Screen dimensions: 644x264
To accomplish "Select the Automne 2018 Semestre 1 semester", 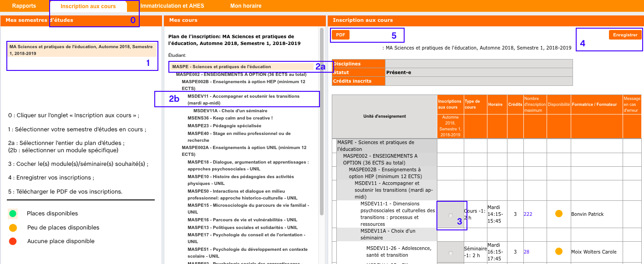I will click(82, 50).
